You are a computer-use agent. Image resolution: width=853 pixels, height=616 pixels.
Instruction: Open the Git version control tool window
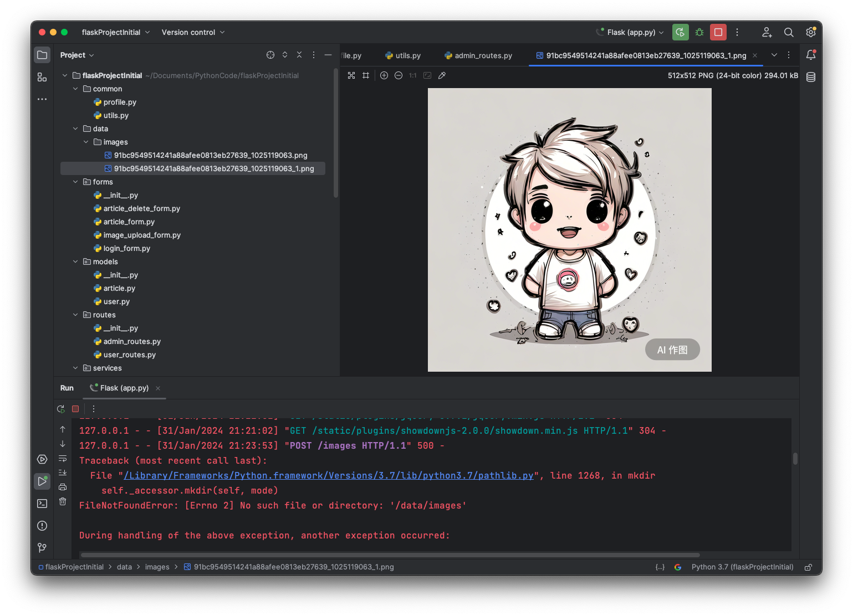pyautogui.click(x=42, y=548)
